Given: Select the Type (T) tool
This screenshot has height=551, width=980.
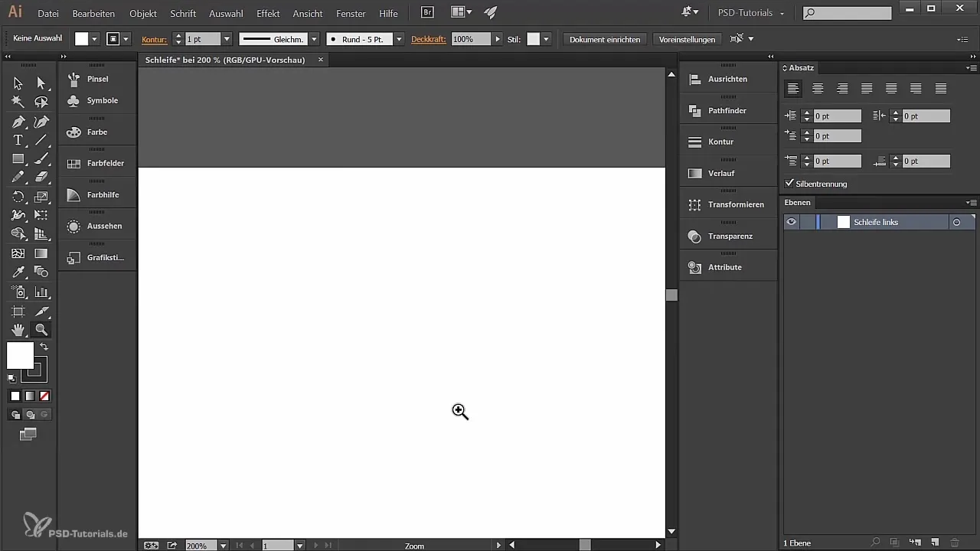Looking at the screenshot, I should pyautogui.click(x=18, y=140).
